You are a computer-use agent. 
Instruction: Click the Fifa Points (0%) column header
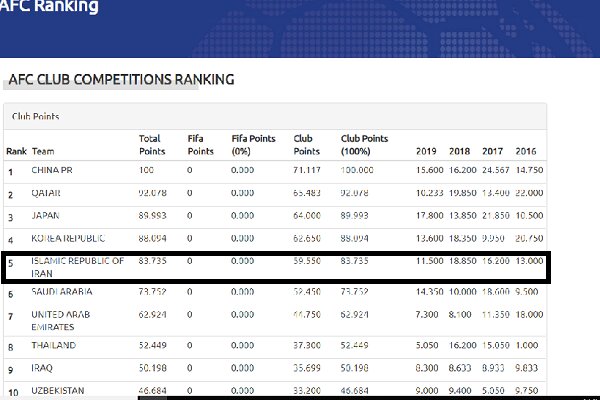[253, 144]
